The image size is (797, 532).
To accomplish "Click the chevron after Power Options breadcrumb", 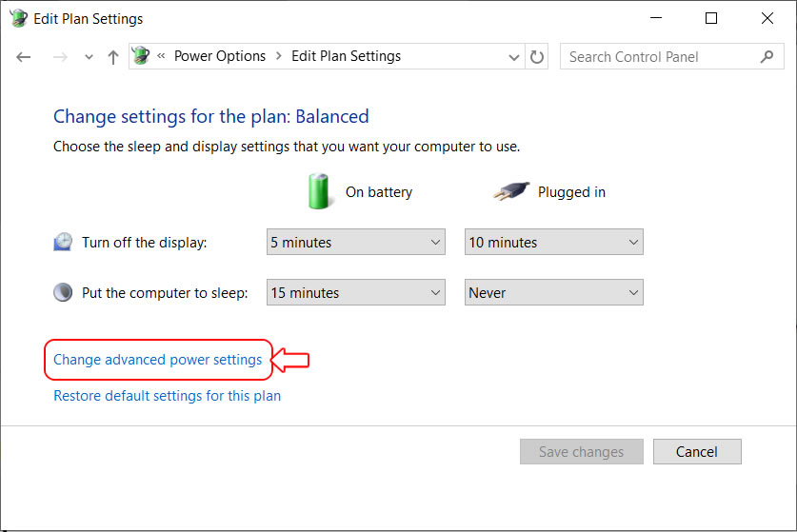I will pos(279,56).
